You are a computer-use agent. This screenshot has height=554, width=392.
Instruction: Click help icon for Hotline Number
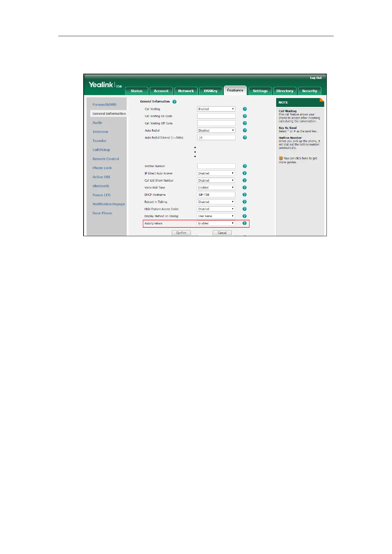245,166
